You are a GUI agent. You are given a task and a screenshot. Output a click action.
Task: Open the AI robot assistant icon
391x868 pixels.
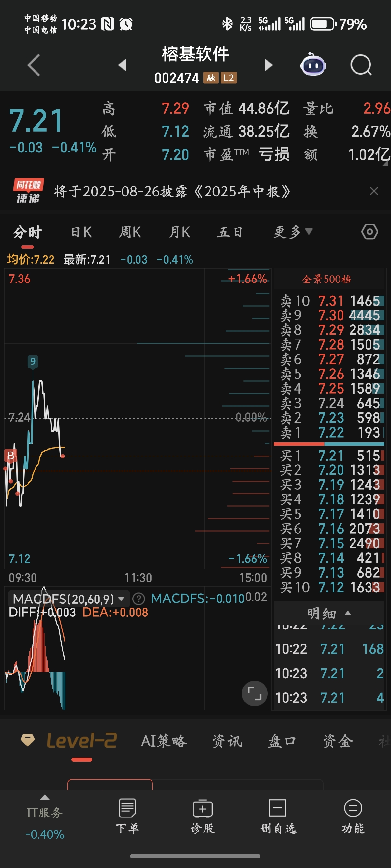click(x=313, y=64)
